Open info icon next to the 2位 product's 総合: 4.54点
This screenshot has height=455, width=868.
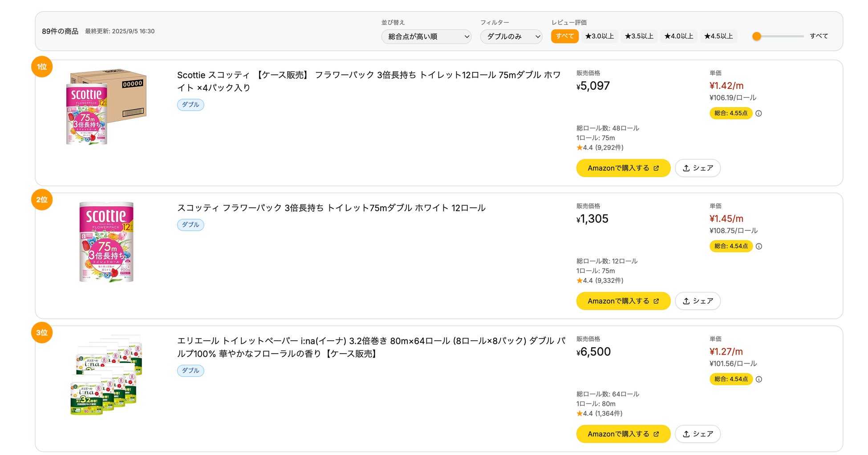pyautogui.click(x=759, y=246)
